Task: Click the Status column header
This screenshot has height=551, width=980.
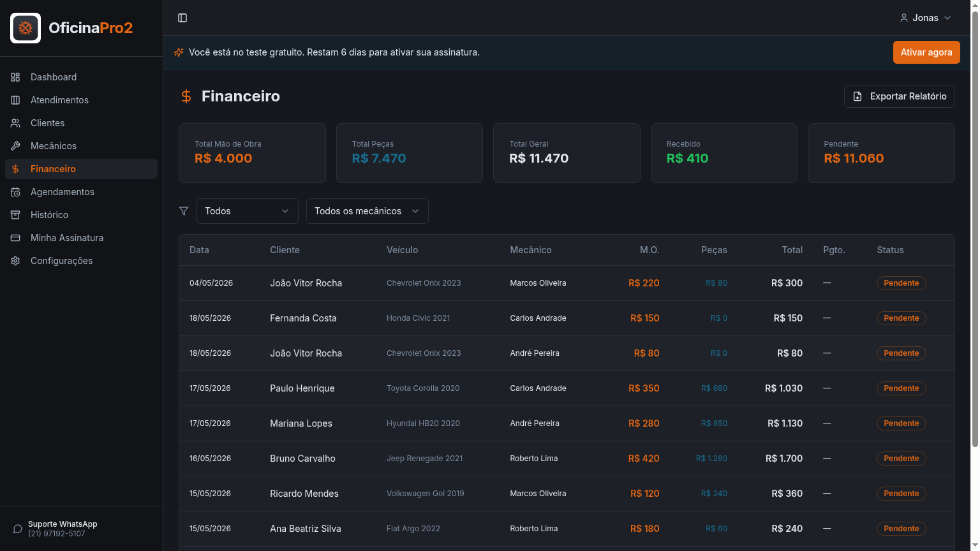Action: (x=890, y=250)
